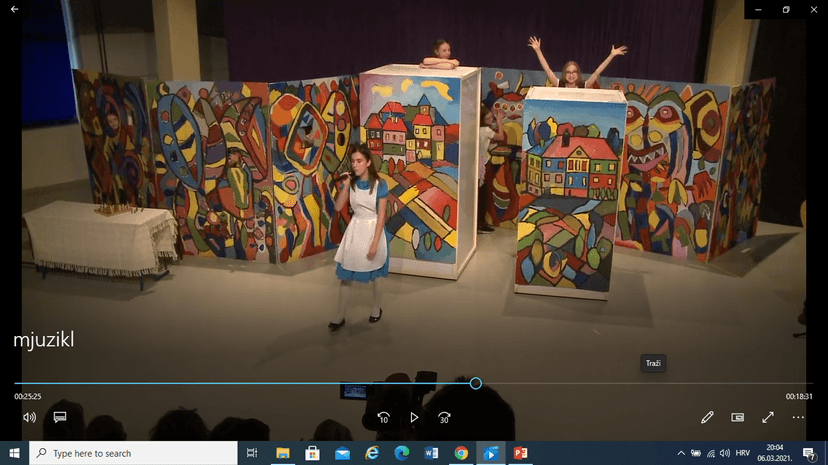828x465 pixels.
Task: Open Task View from the taskbar
Action: pos(252,453)
